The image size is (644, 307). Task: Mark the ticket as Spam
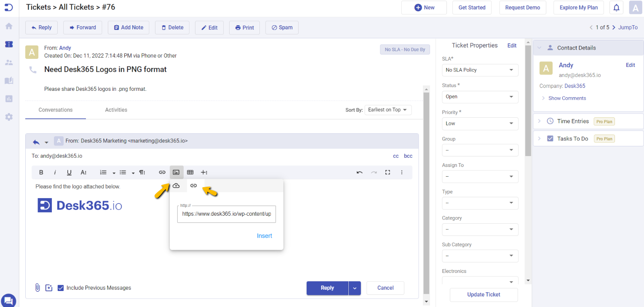tap(282, 27)
